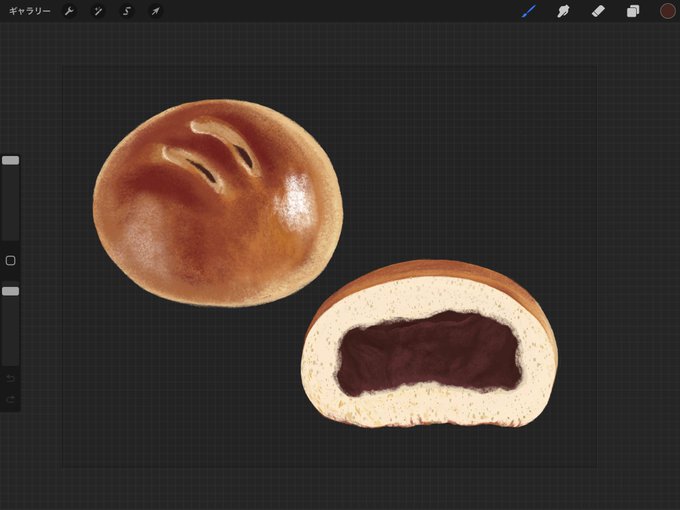Image resolution: width=680 pixels, height=510 pixels.
Task: Tap the undo arrow in sidebar
Action: tap(10, 379)
